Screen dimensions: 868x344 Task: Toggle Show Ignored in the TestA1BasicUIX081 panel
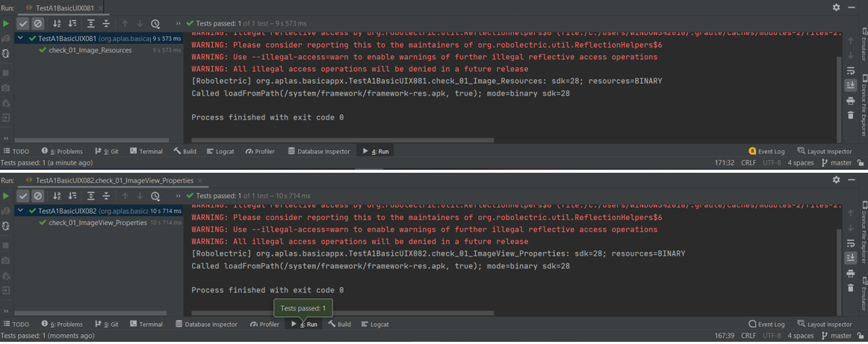[37, 24]
